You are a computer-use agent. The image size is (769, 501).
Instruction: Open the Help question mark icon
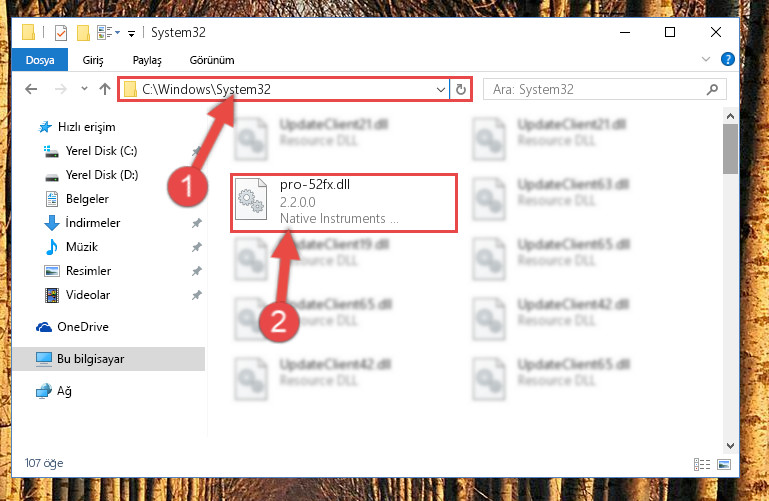pos(727,60)
